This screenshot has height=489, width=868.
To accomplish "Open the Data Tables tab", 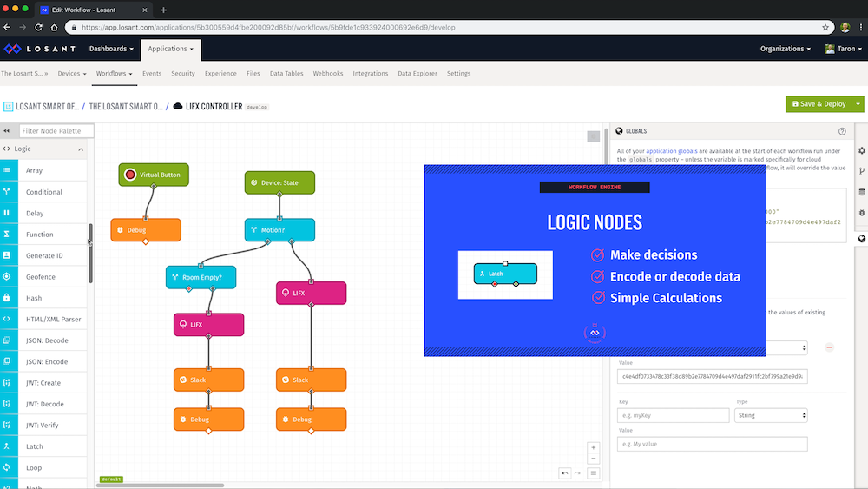I will (286, 73).
